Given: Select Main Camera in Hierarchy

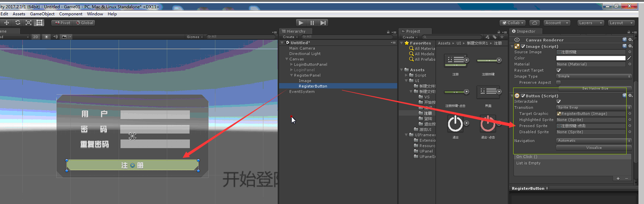Looking at the screenshot, I should (302, 48).
